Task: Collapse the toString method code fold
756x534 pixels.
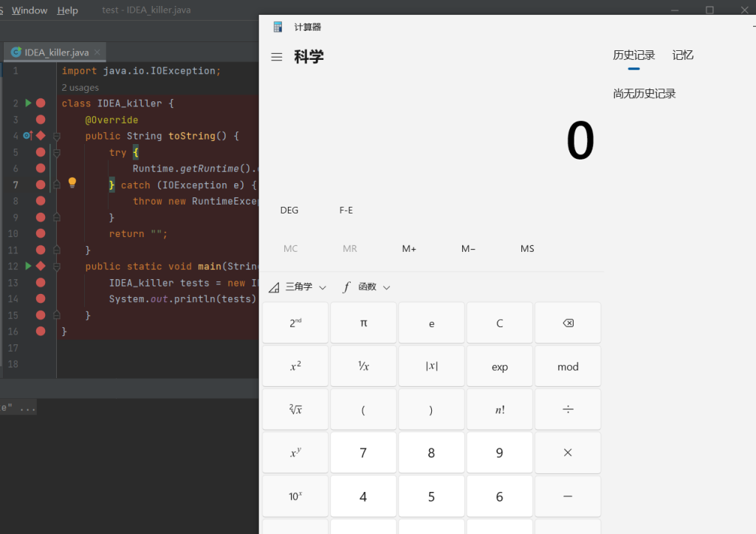Action: coord(57,136)
